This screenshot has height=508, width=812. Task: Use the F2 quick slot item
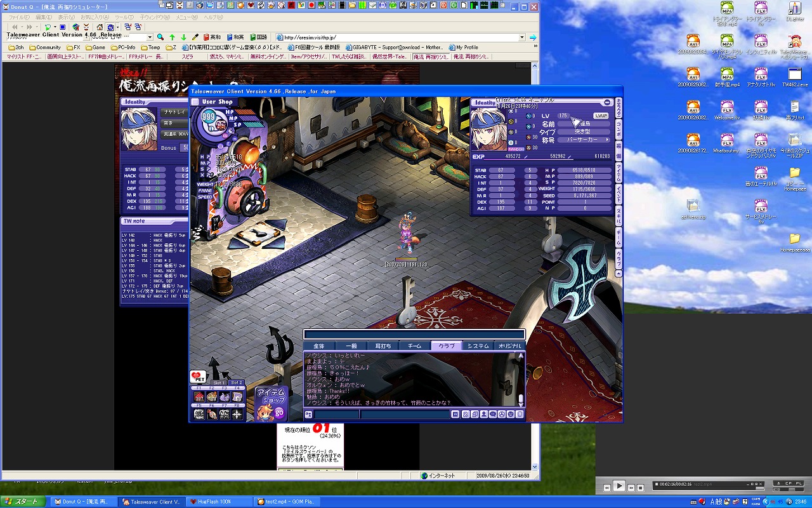coord(212,397)
